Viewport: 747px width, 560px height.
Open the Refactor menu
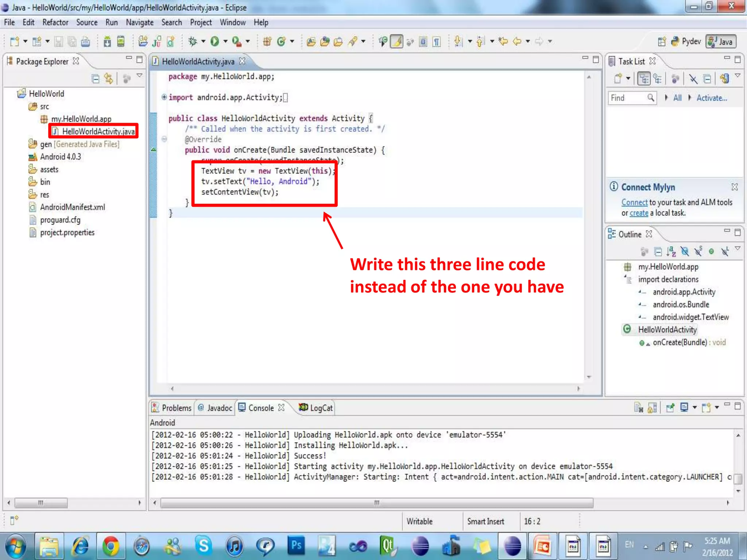(x=55, y=23)
